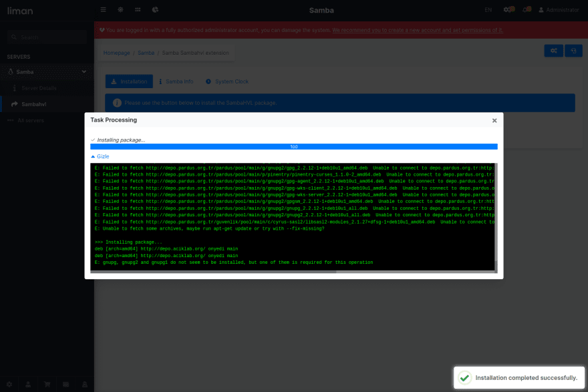Open the cart icon in sidebar footer
Image resolution: width=588 pixels, height=392 pixels.
pyautogui.click(x=47, y=385)
